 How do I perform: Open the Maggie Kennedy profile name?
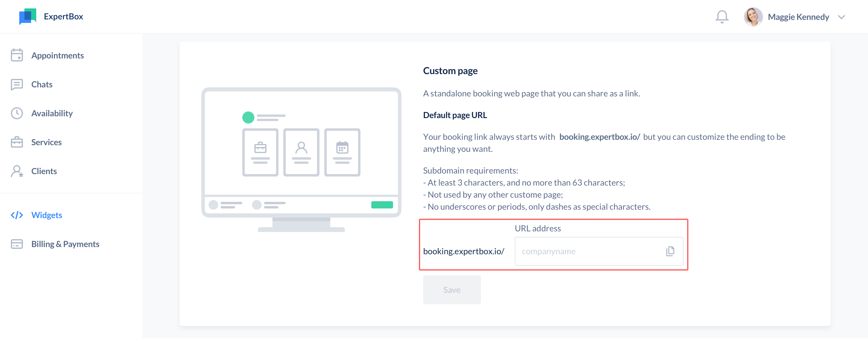coord(798,17)
